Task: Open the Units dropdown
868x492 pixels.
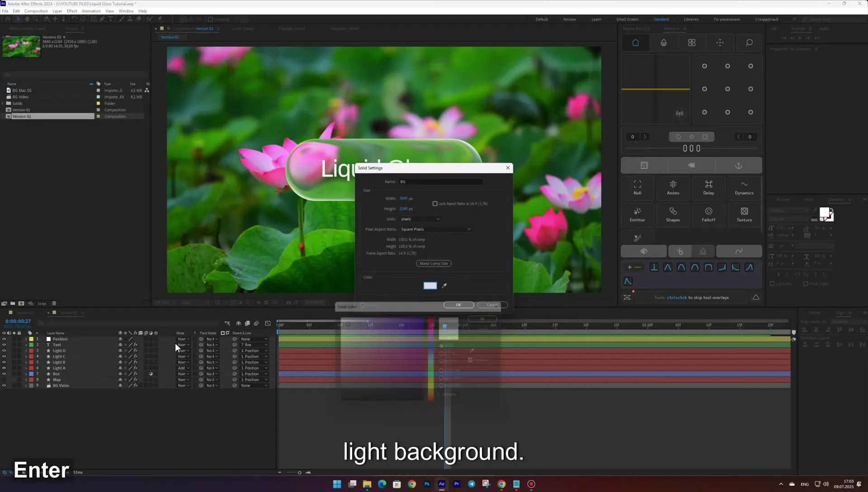Action: (x=420, y=219)
